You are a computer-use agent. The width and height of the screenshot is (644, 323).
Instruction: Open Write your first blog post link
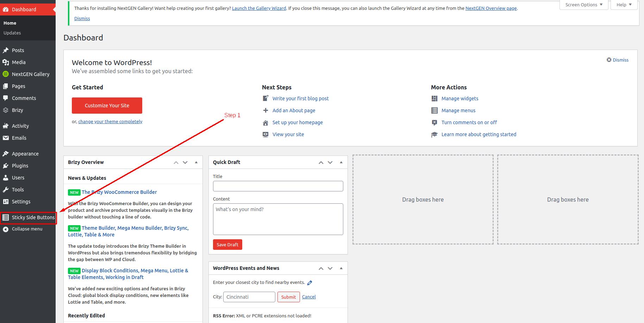click(x=300, y=99)
